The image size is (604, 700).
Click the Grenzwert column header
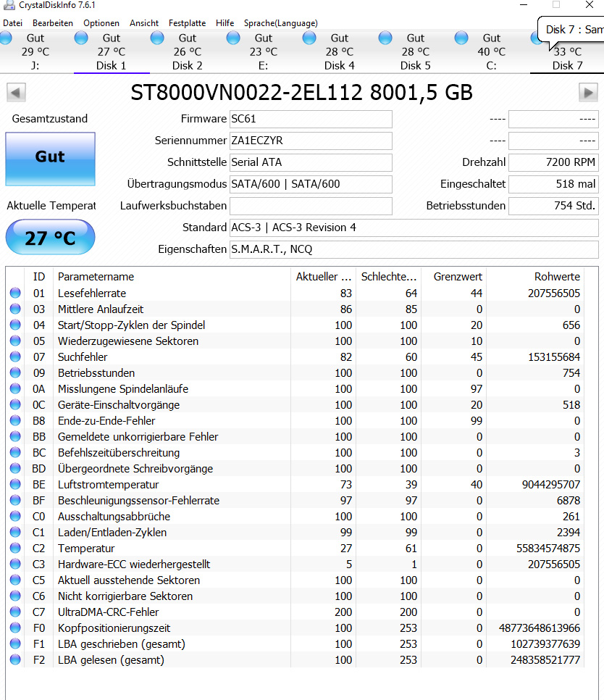tap(453, 277)
